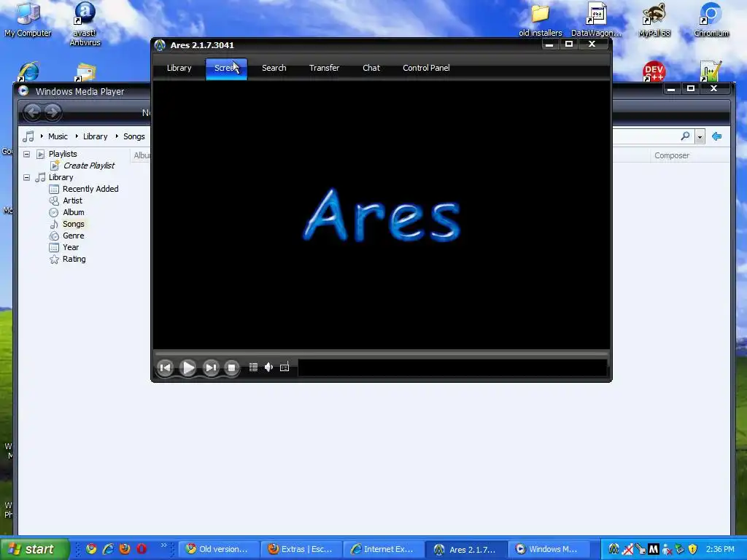This screenshot has height=560, width=747.
Task: Open My Computer desktop icon
Action: tap(28, 20)
